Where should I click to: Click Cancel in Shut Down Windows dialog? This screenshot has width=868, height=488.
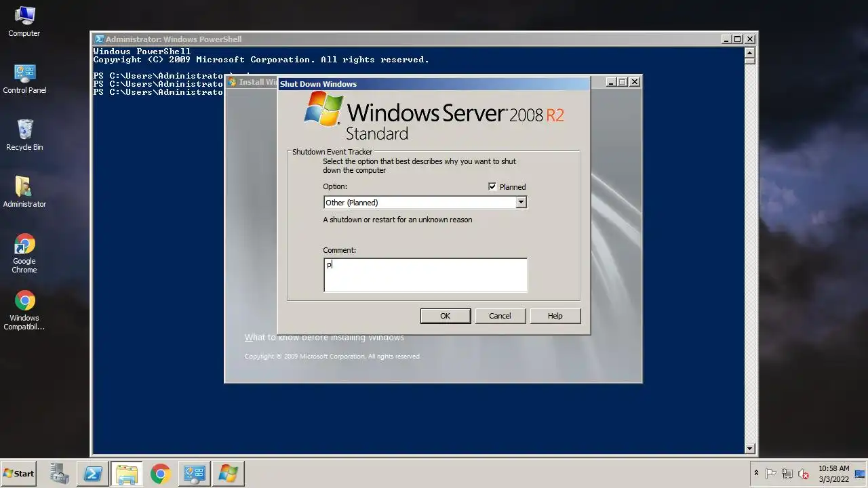tap(500, 316)
